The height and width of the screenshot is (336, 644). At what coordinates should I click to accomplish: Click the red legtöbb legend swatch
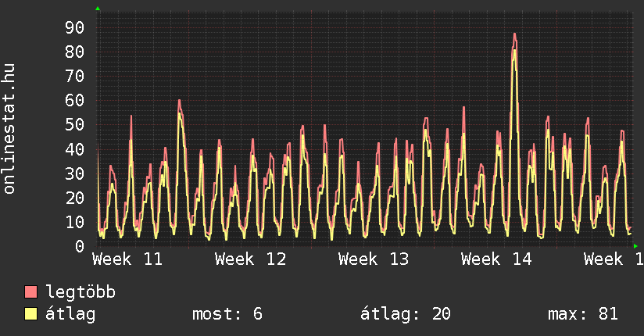(31, 292)
